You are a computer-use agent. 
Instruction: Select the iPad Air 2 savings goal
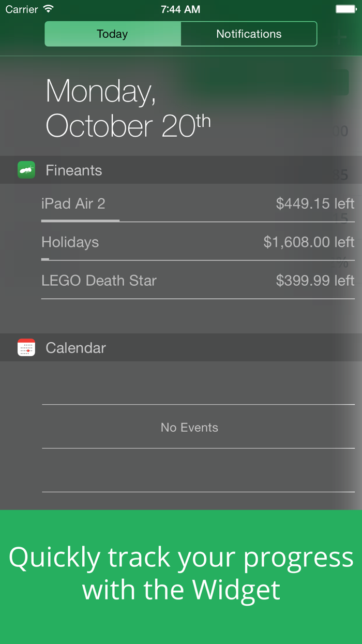pyautogui.click(x=73, y=203)
